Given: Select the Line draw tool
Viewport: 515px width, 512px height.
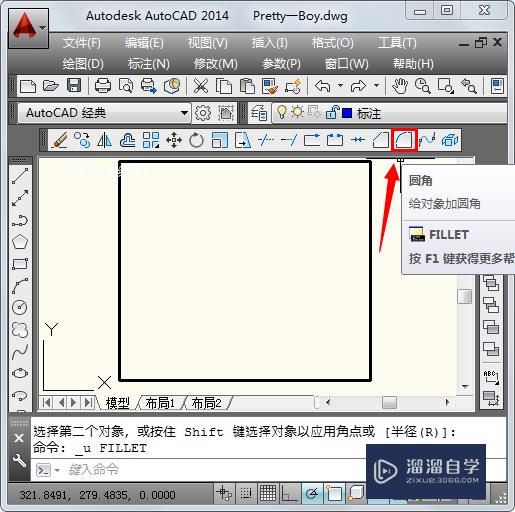Looking at the screenshot, I should coord(20,176).
